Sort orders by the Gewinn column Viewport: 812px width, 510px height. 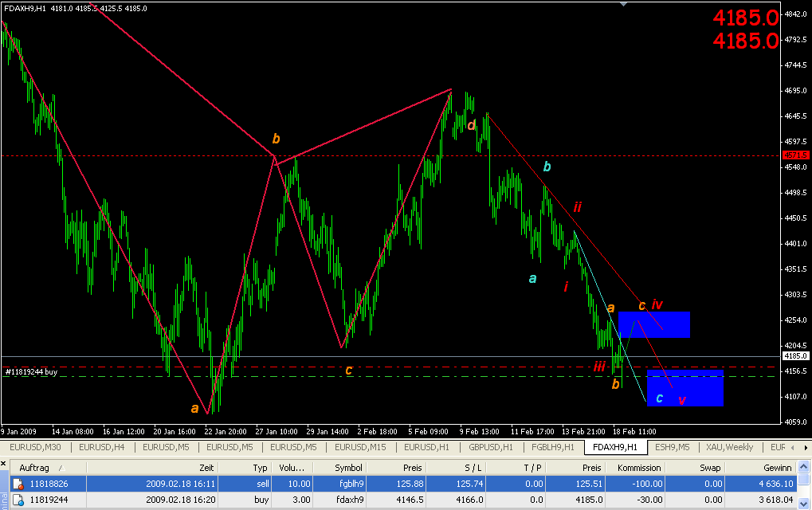(778, 469)
